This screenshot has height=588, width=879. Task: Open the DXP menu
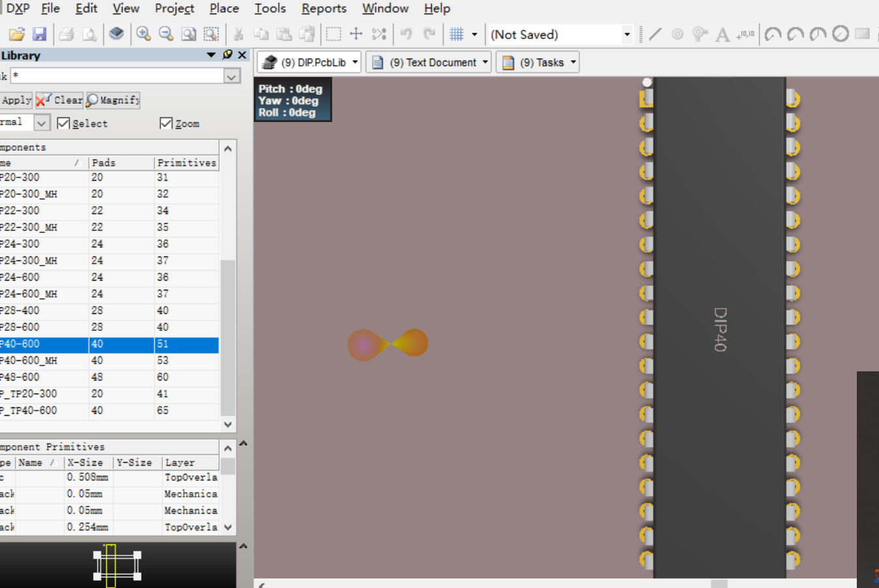pyautogui.click(x=18, y=8)
